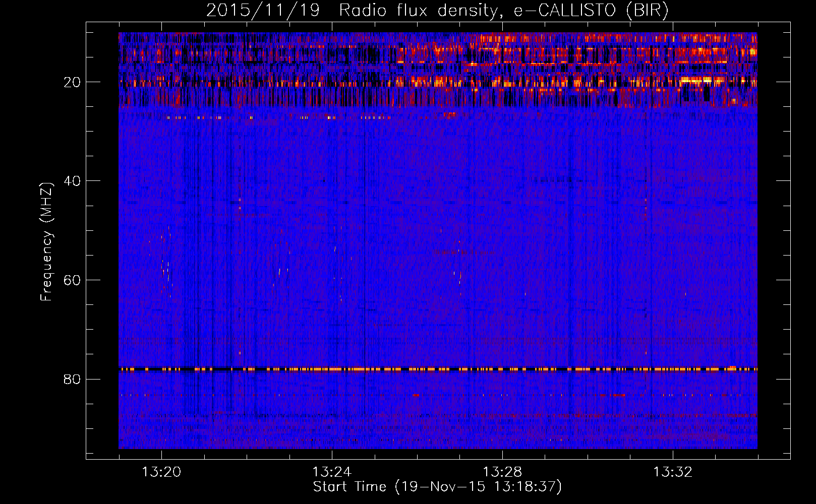The height and width of the screenshot is (504, 816).
Task: Click the plot title '2015/11/19 Radio flux density'
Action: 438,10
